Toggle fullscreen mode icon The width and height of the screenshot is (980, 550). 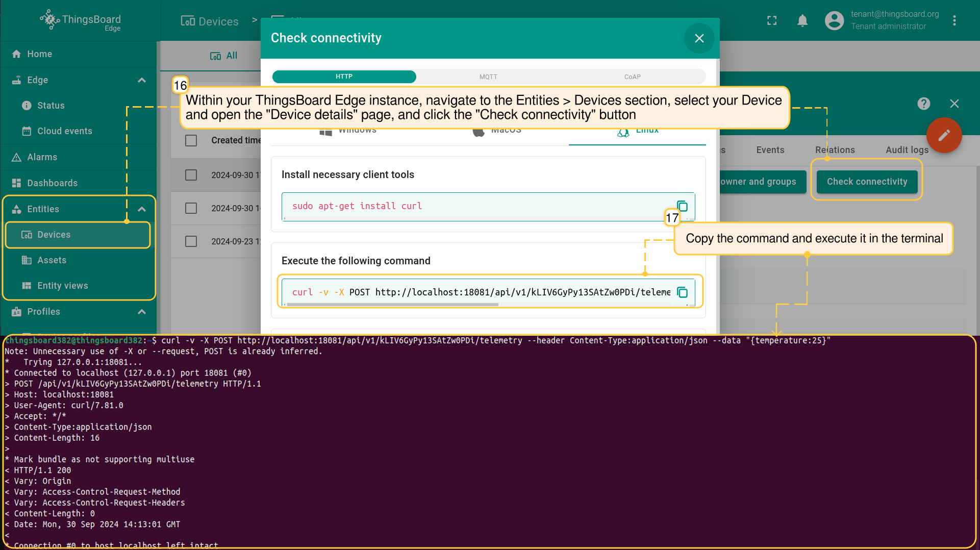(x=772, y=20)
